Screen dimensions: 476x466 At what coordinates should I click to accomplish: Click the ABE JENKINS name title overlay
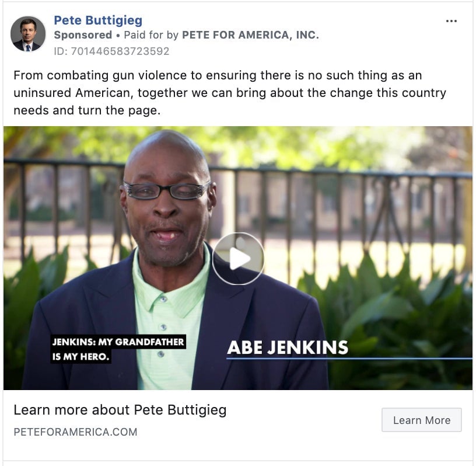288,347
